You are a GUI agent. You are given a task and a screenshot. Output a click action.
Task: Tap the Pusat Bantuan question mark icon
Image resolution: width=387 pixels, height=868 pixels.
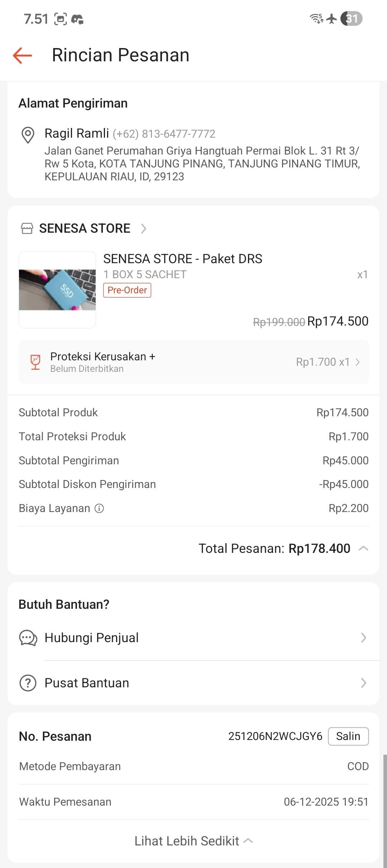tap(28, 683)
